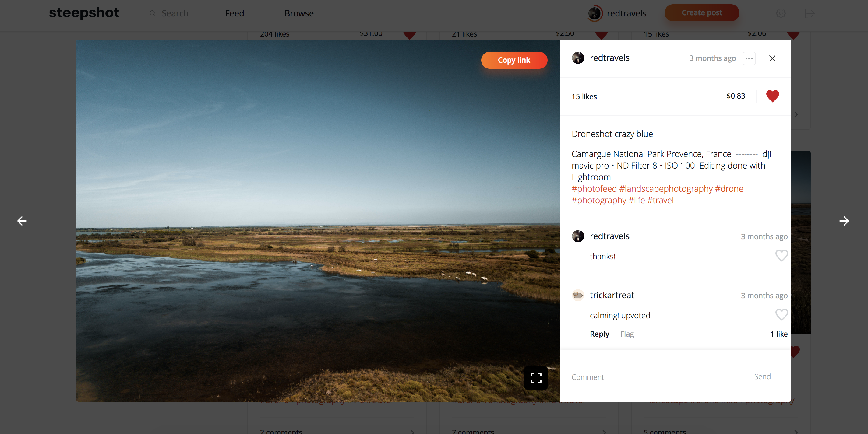Click post author name redtravels
Viewport: 868px width, 434px height.
click(609, 58)
